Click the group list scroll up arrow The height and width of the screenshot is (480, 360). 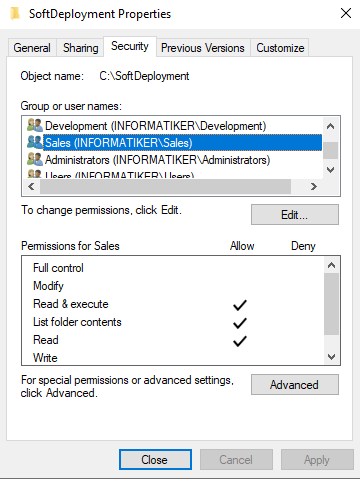(x=330, y=126)
